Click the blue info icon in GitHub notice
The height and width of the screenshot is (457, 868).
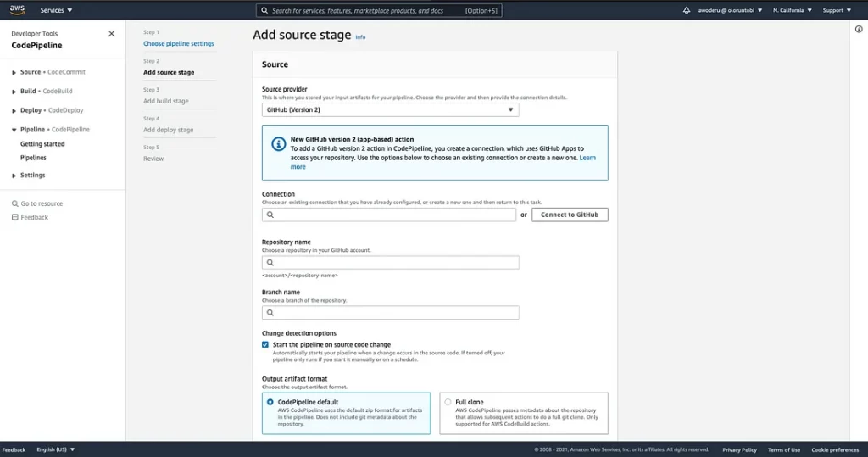[x=278, y=144]
